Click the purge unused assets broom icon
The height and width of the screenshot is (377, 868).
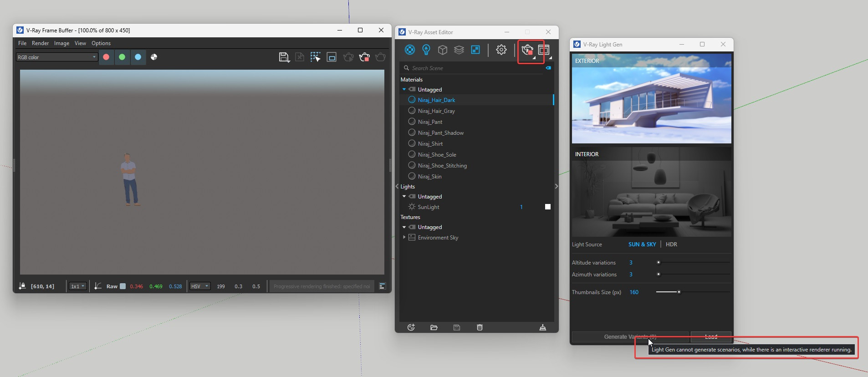[x=543, y=327]
